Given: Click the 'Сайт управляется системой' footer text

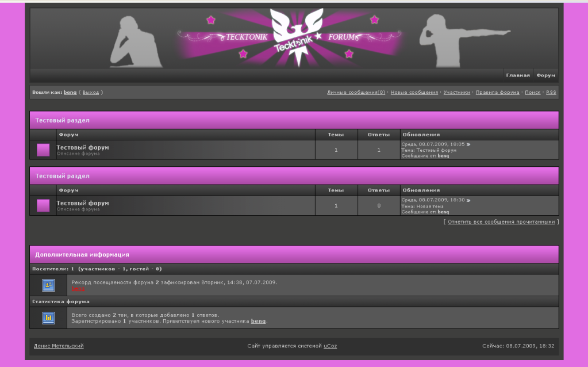Looking at the screenshot, I should coord(285,346).
